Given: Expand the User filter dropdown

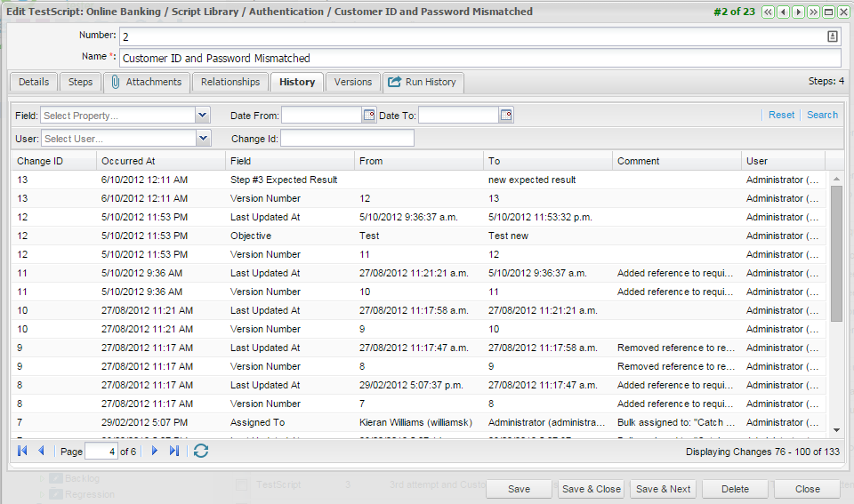Looking at the screenshot, I should [203, 139].
